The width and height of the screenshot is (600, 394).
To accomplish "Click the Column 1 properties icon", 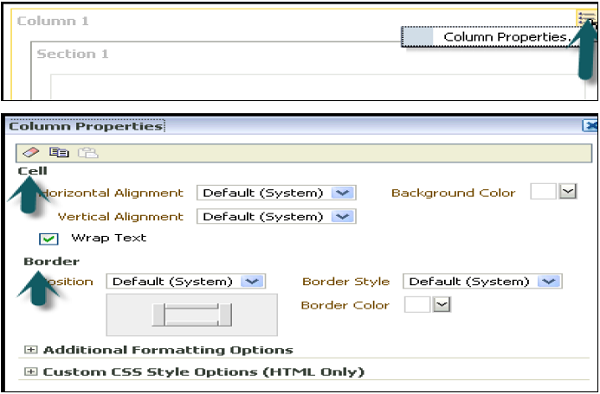I will [585, 18].
